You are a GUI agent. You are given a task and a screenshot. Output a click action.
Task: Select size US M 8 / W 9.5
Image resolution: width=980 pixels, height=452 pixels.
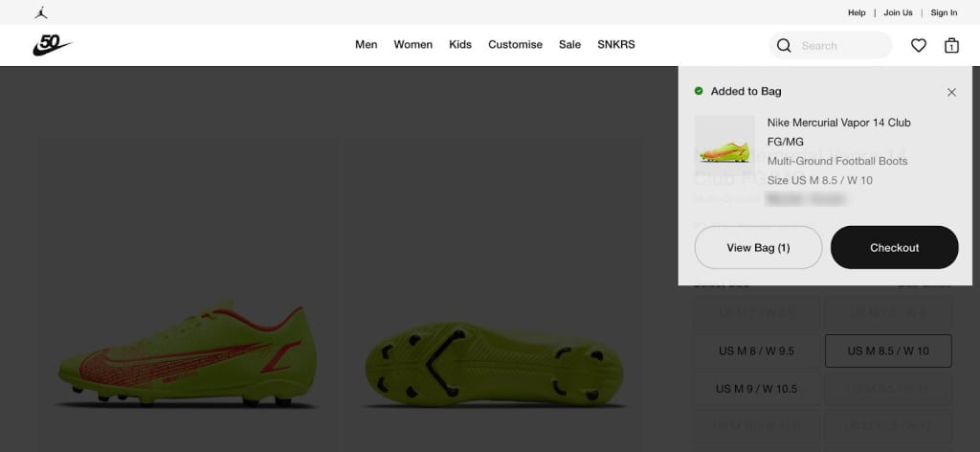pos(756,350)
